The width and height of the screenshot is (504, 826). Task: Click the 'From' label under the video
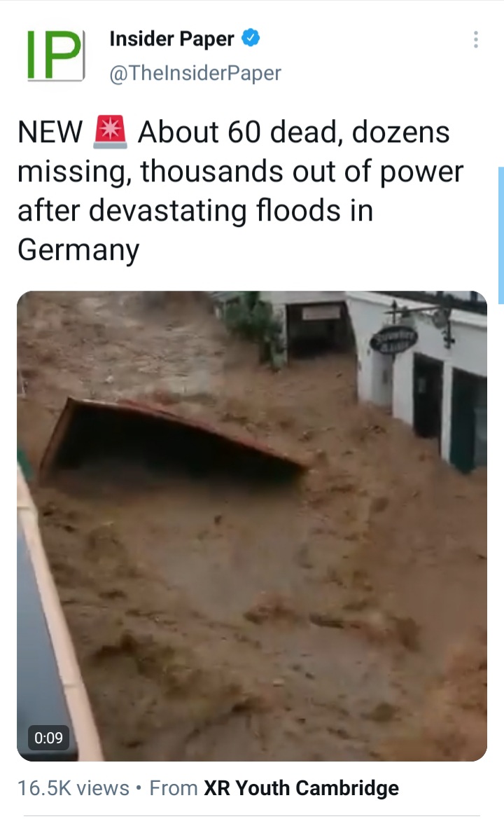click(x=173, y=788)
